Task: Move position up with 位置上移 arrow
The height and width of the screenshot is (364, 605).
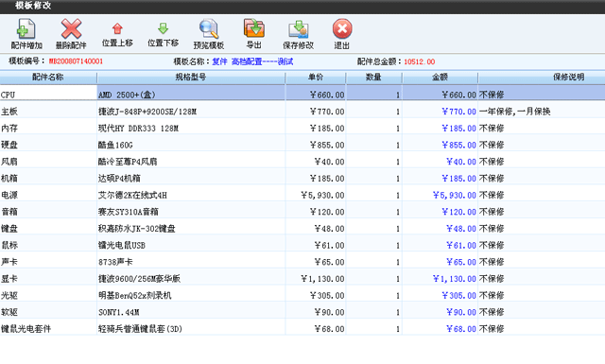Action: pyautogui.click(x=117, y=28)
